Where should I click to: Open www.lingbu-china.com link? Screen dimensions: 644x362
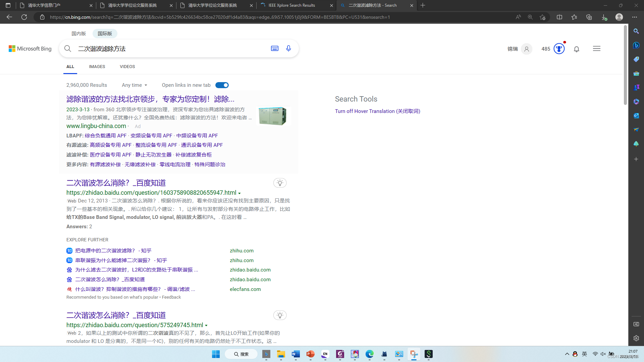point(96,126)
